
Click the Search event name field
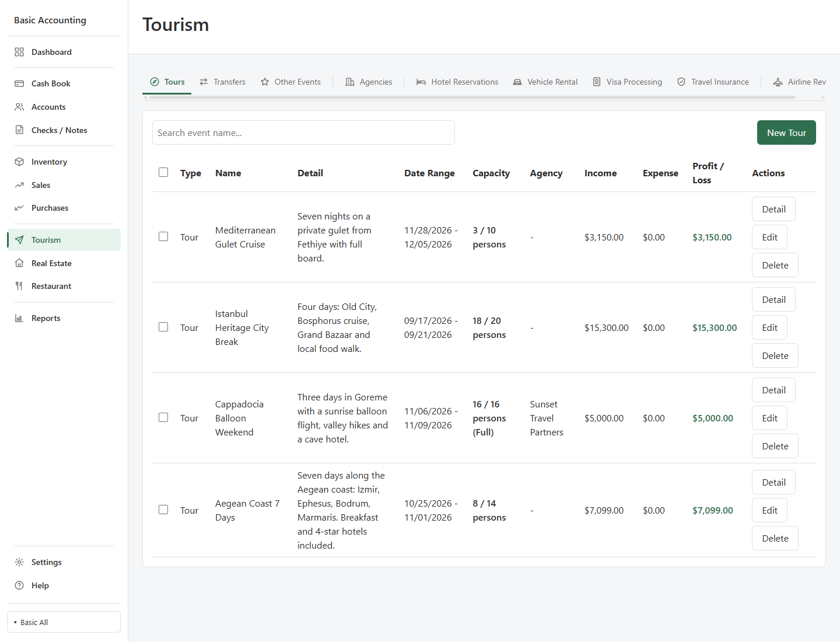point(303,132)
